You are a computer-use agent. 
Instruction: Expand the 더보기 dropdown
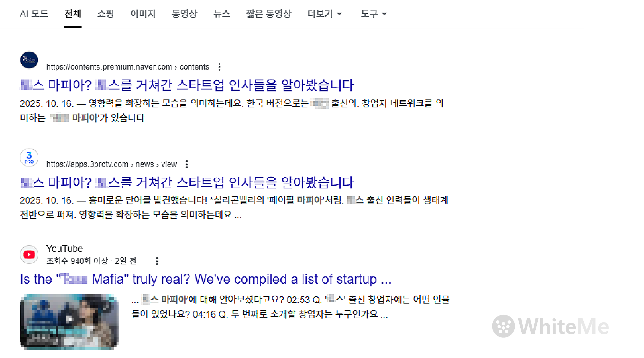[x=324, y=14]
